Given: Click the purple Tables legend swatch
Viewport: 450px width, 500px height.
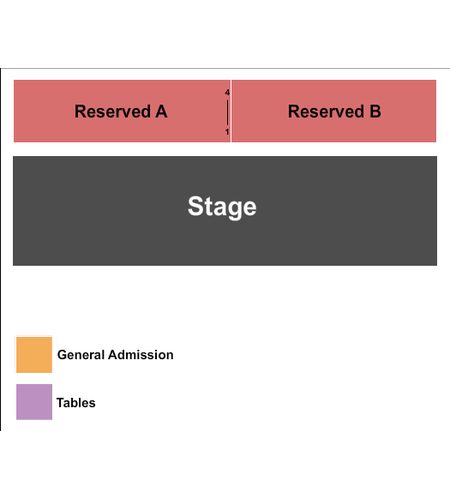Looking at the screenshot, I should [x=34, y=402].
